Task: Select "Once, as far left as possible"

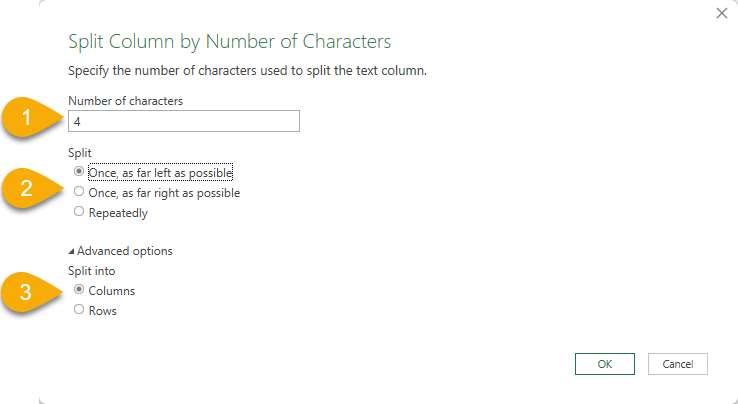Action: pos(79,172)
